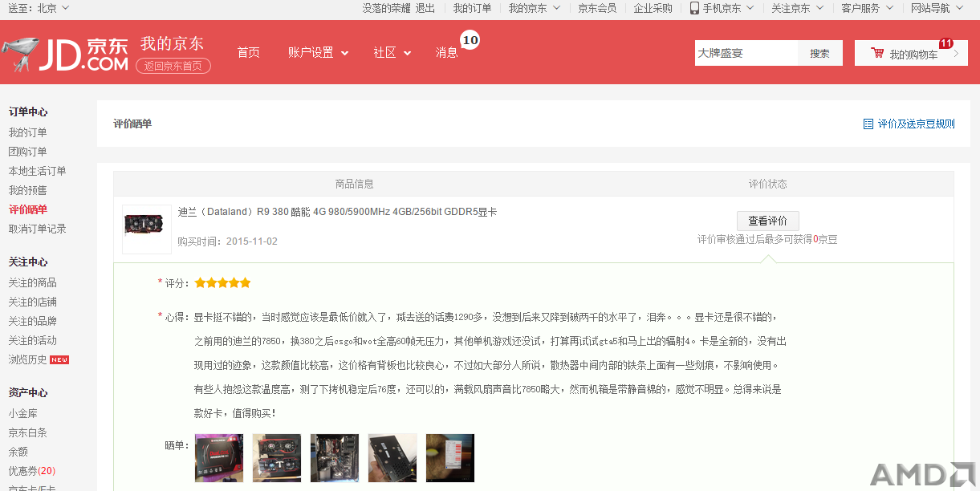Click the shopping cart icon
Image resolution: width=980 pixels, height=491 pixels.
[x=877, y=54]
